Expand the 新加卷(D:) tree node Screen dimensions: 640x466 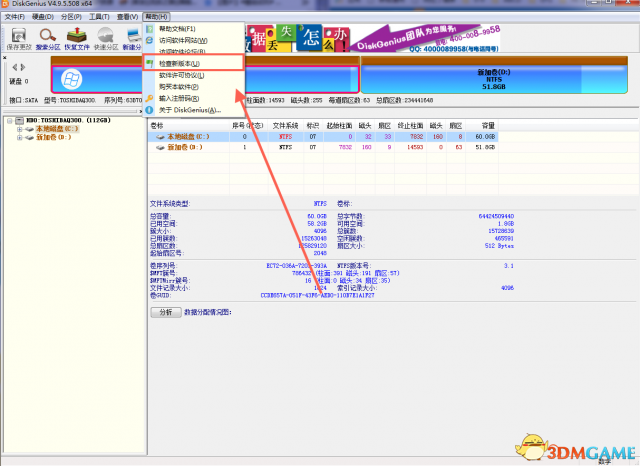[19, 138]
